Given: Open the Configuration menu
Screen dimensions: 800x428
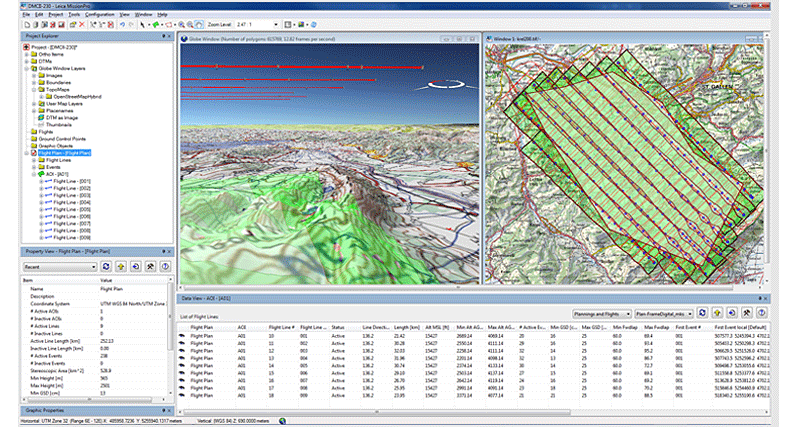Looking at the screenshot, I should (x=99, y=15).
